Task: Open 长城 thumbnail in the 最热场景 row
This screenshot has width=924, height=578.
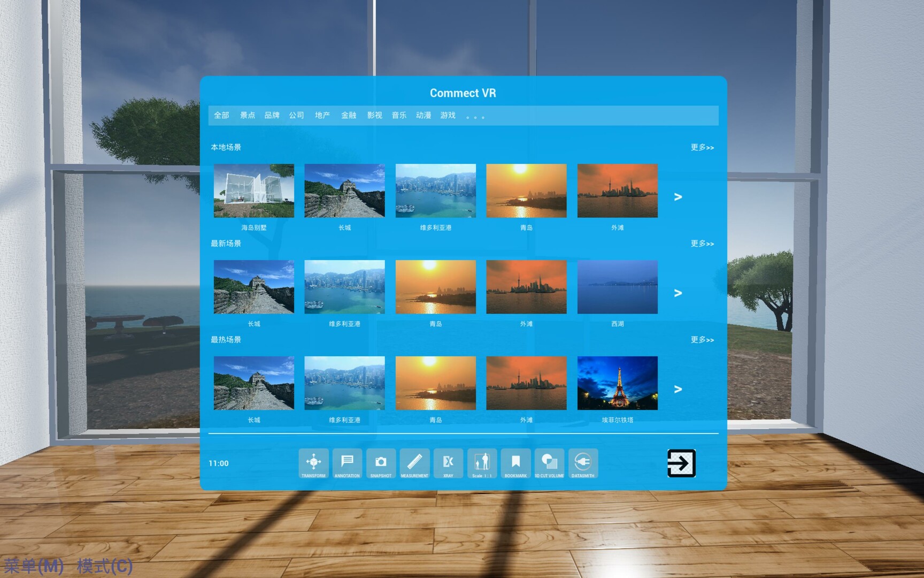Action: click(253, 383)
